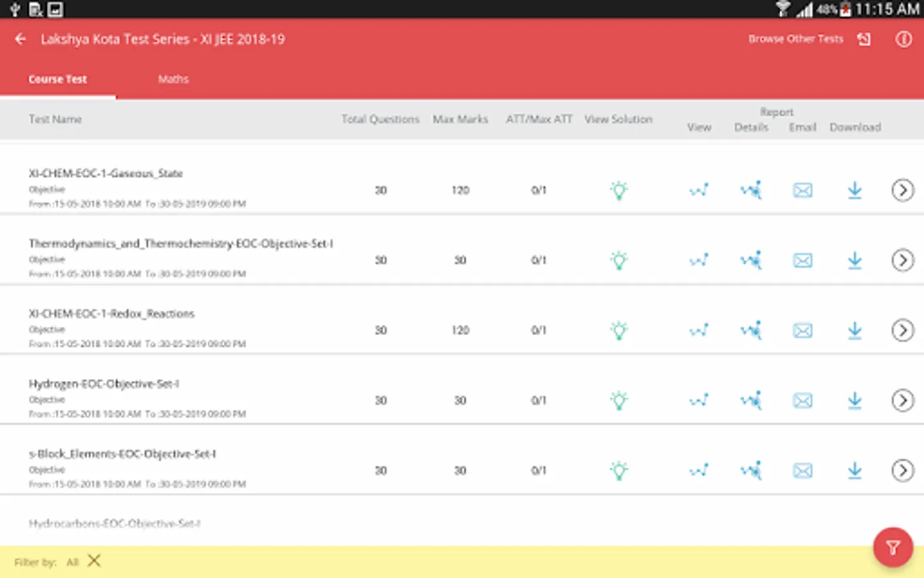Click the Download column header
This screenshot has width=924, height=578.
click(x=855, y=127)
